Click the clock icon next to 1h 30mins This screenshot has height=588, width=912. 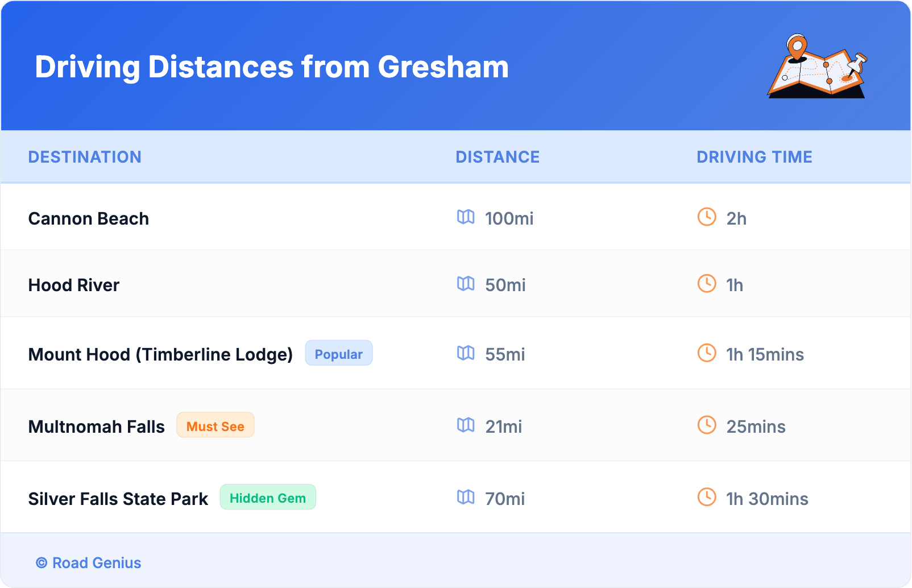click(707, 497)
